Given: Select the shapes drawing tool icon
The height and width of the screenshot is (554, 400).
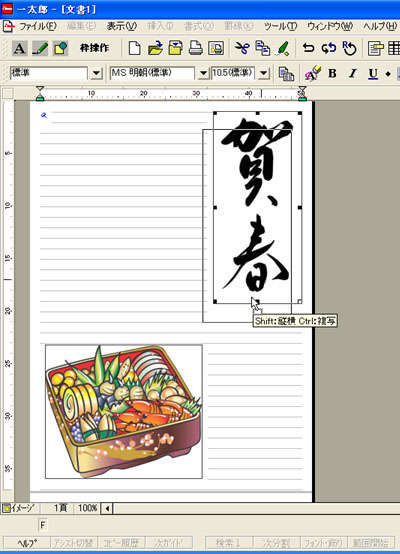Looking at the screenshot, I should tap(60, 48).
